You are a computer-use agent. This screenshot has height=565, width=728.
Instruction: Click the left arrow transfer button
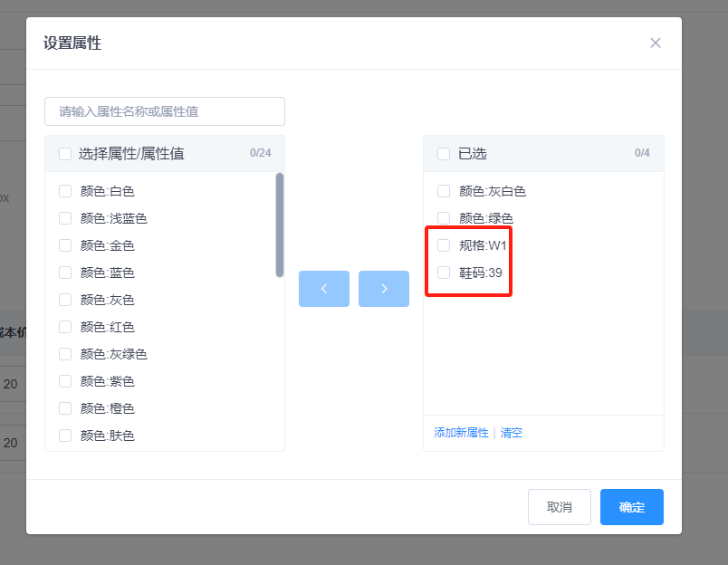pyautogui.click(x=323, y=289)
